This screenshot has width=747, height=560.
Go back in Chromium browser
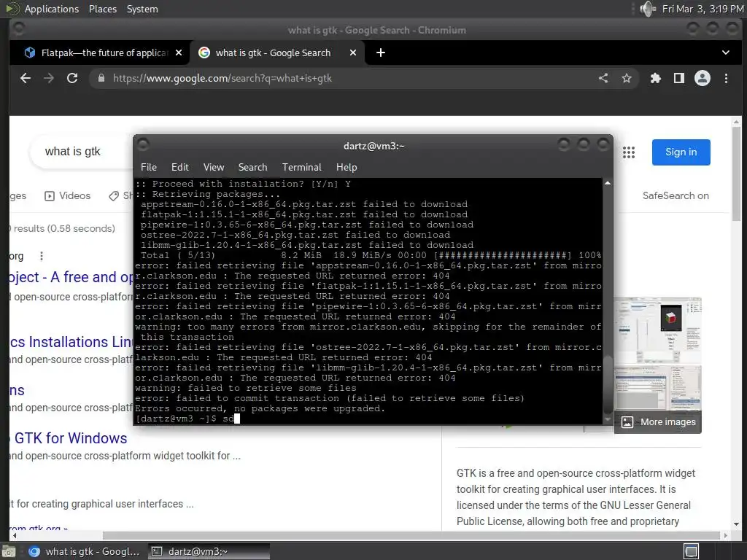[26, 78]
